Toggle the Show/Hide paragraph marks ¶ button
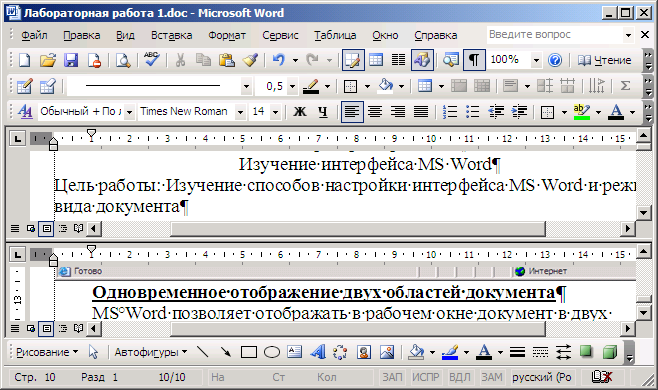The height and width of the screenshot is (390, 658). click(x=474, y=60)
